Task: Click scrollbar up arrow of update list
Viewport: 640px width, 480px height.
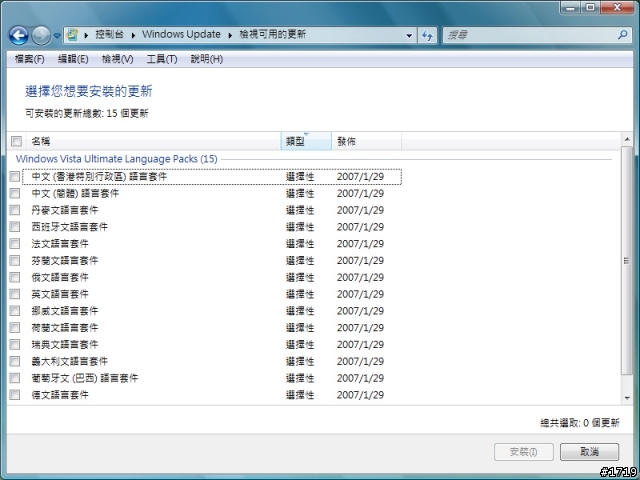Action: click(x=627, y=140)
